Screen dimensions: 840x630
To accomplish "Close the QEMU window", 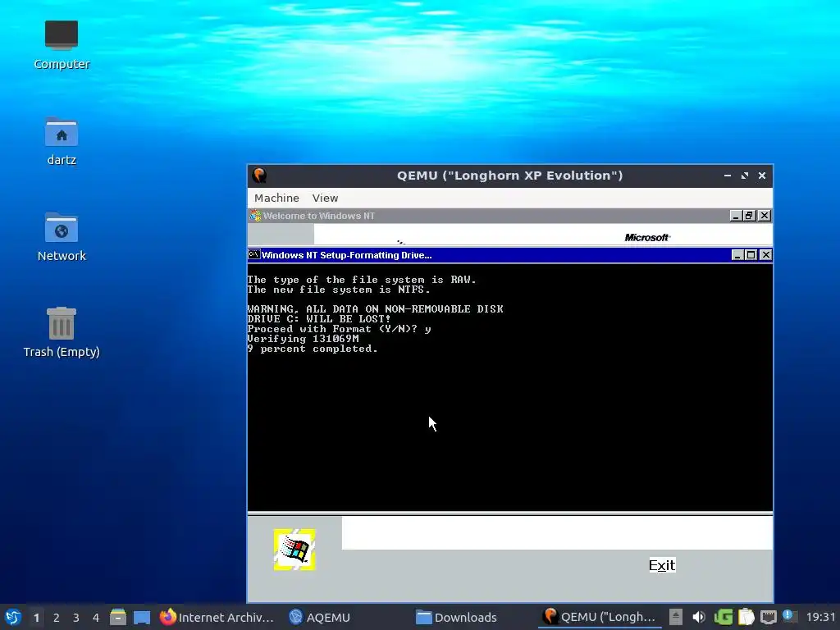I will click(x=762, y=176).
